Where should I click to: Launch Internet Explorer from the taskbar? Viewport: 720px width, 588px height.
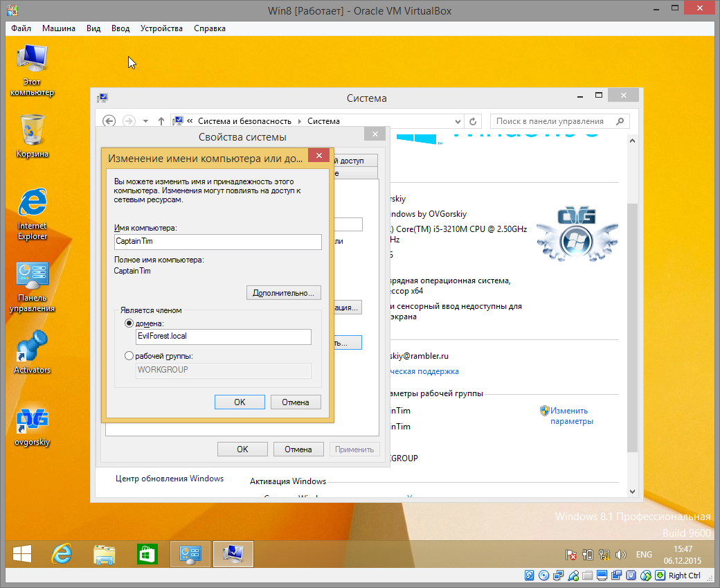(x=62, y=554)
